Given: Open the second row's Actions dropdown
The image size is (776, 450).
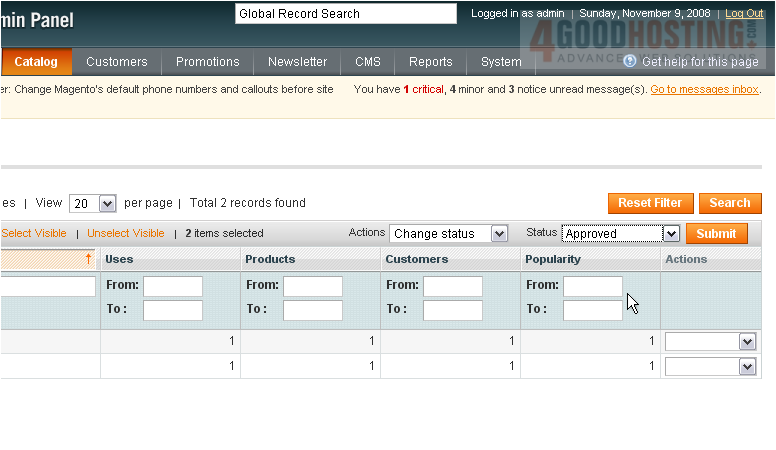Looking at the screenshot, I should (x=746, y=367).
